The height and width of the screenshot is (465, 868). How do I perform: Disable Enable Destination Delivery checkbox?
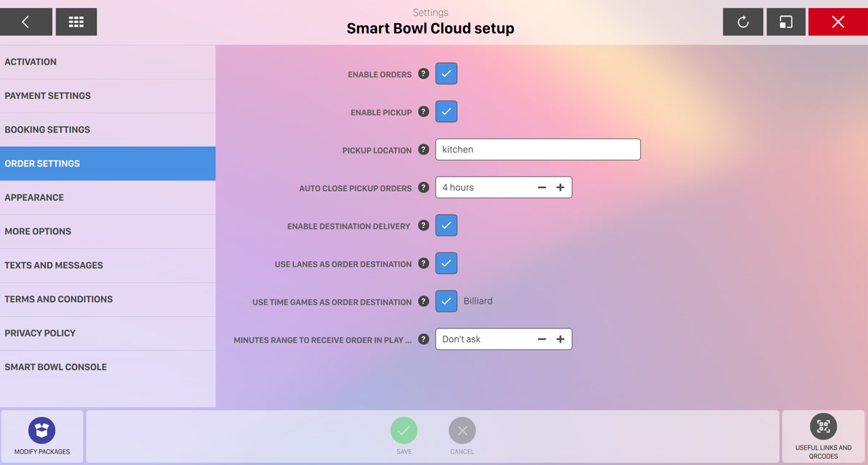point(446,226)
